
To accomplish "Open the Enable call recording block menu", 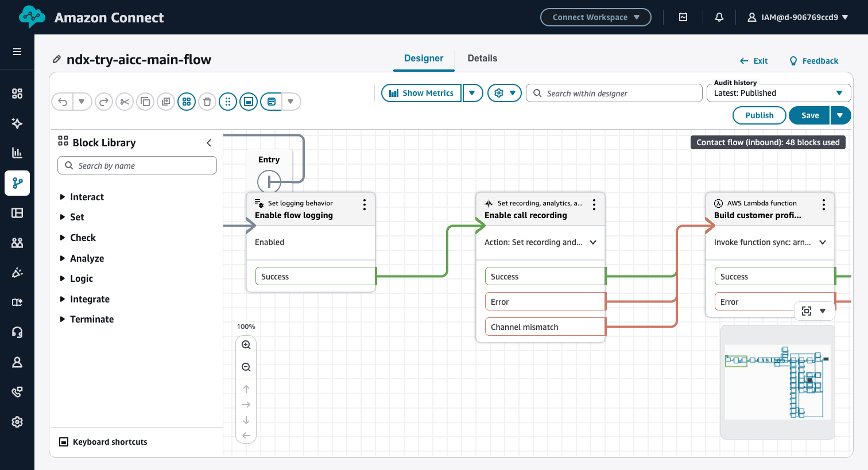I will pos(594,204).
